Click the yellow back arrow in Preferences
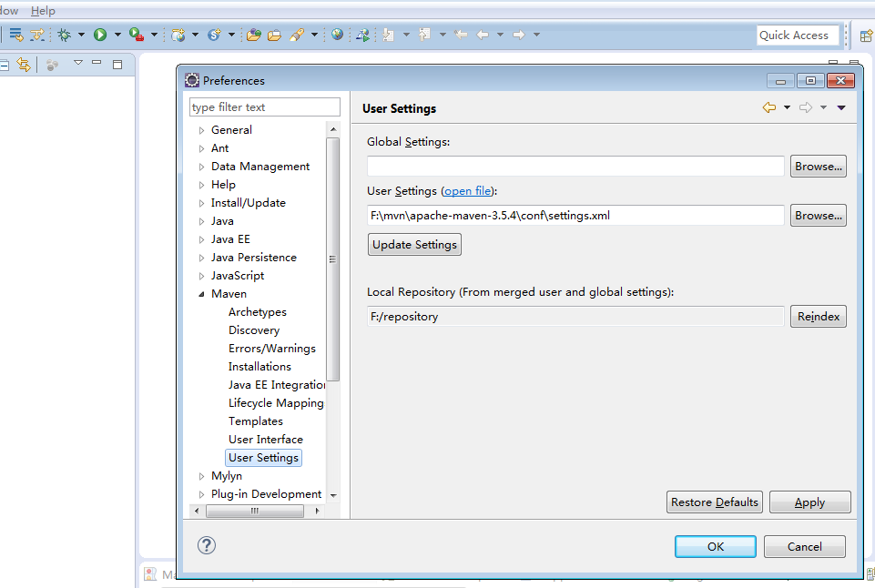Image resolution: width=875 pixels, height=588 pixels. point(769,107)
